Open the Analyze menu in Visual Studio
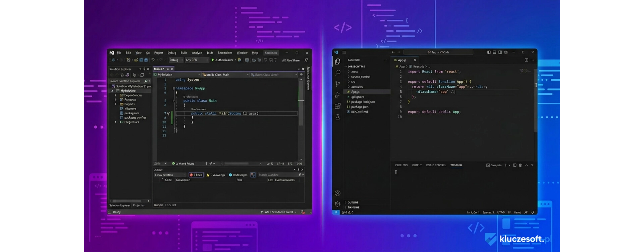Viewport: 644px width, 252px height. (x=197, y=53)
